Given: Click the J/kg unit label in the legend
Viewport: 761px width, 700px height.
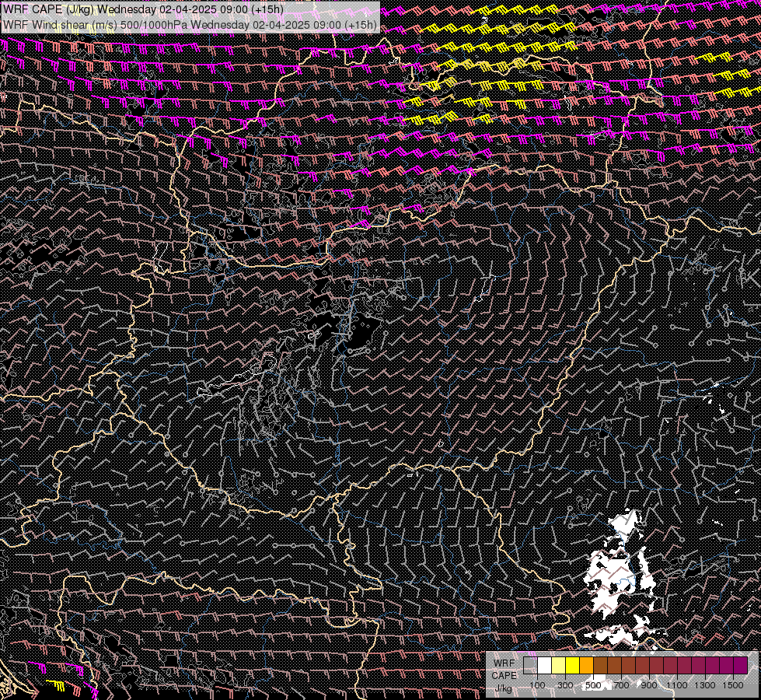Looking at the screenshot, I should tap(504, 688).
